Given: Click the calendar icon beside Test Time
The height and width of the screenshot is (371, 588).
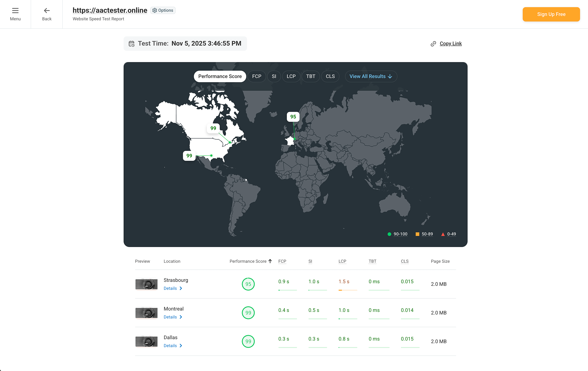Looking at the screenshot, I should [x=132, y=43].
